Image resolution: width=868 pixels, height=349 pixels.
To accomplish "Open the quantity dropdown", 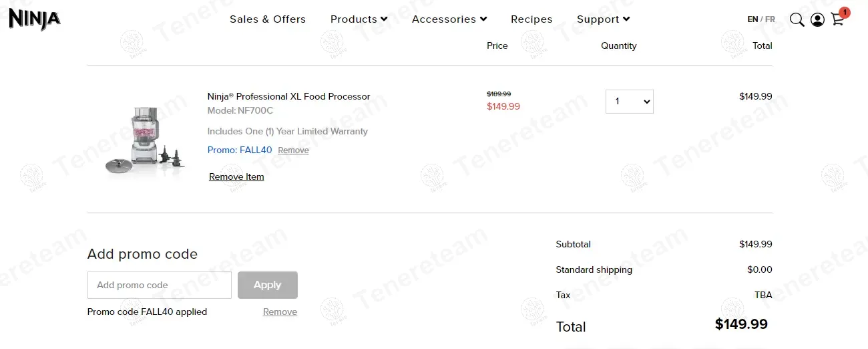I will click(x=629, y=102).
